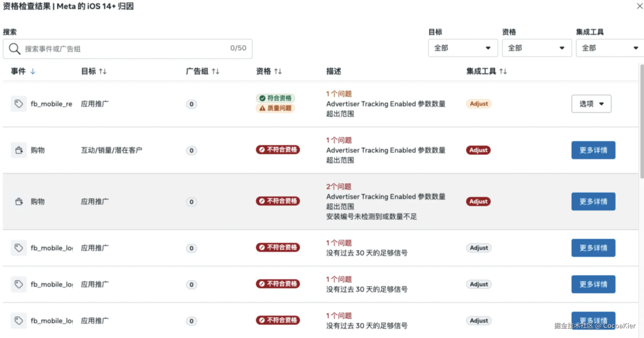Click the vertical scrollbar thumb
The height and width of the screenshot is (338, 644).
pyautogui.click(x=642, y=122)
